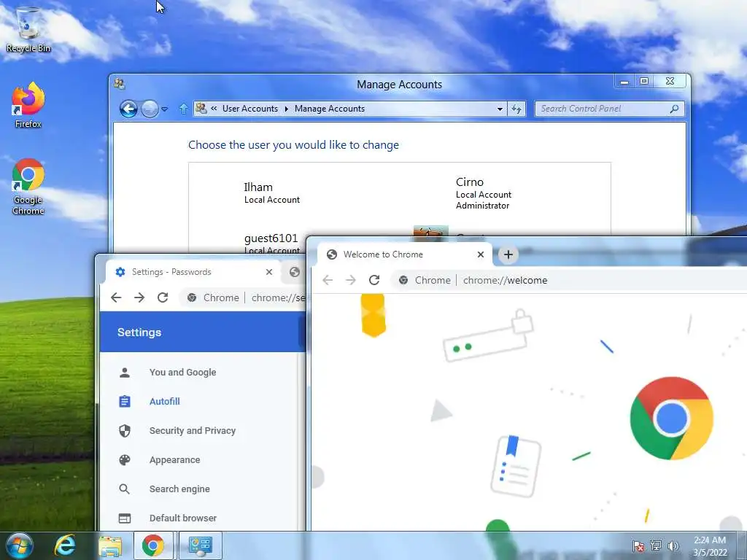This screenshot has height=560, width=747.
Task: Click the magnifier icon beside Search engine
Action: tap(124, 489)
